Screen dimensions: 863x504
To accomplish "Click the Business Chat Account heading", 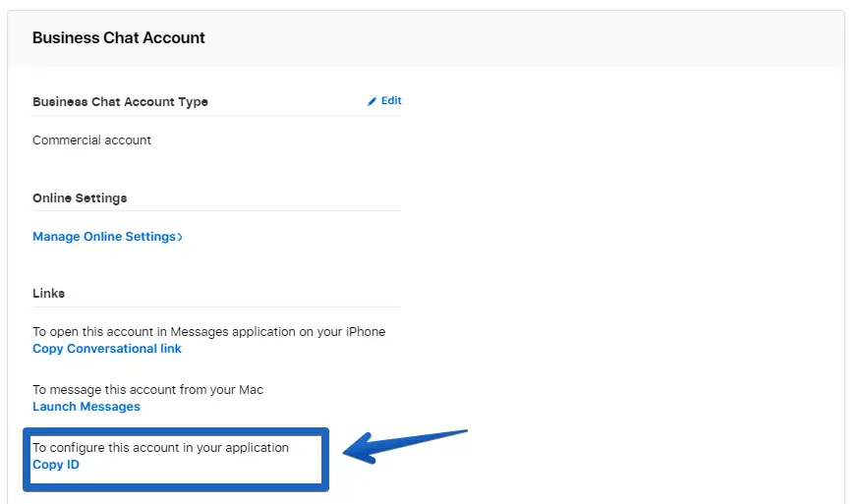I will click(x=119, y=38).
